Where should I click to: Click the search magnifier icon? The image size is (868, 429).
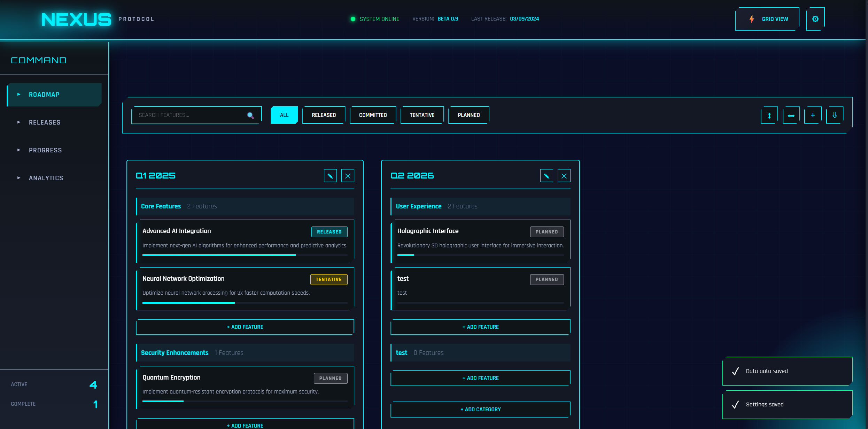[x=250, y=115]
